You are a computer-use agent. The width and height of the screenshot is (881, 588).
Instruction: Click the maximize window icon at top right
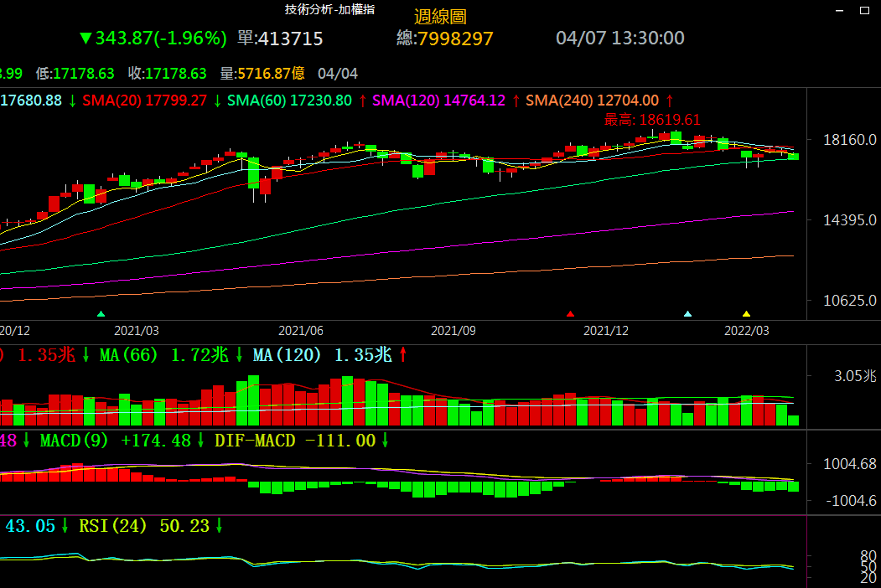(x=865, y=10)
